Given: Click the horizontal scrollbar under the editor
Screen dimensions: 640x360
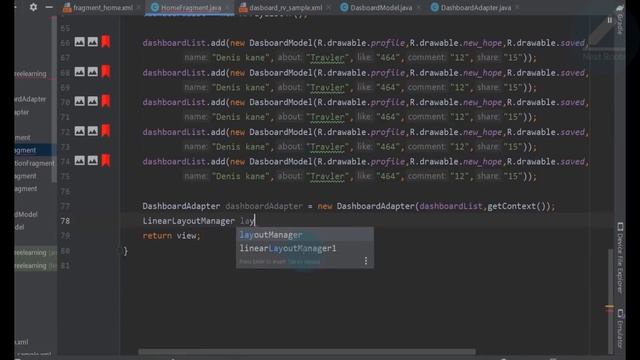Looking at the screenshot, I should [307, 351].
